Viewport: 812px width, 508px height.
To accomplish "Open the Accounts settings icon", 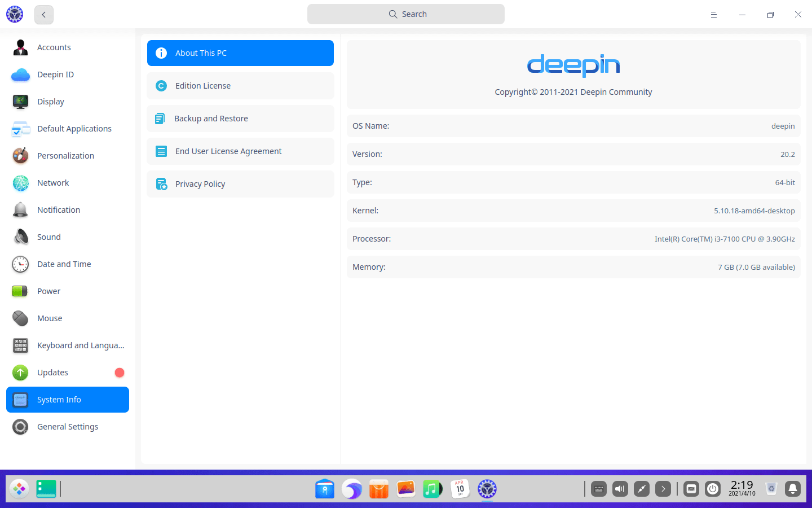I will pyautogui.click(x=20, y=47).
